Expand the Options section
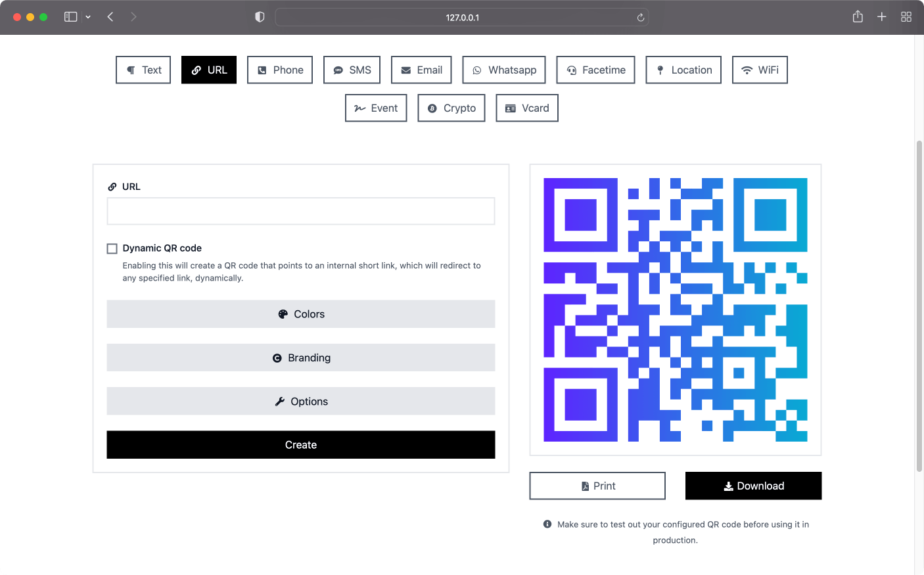 [301, 401]
